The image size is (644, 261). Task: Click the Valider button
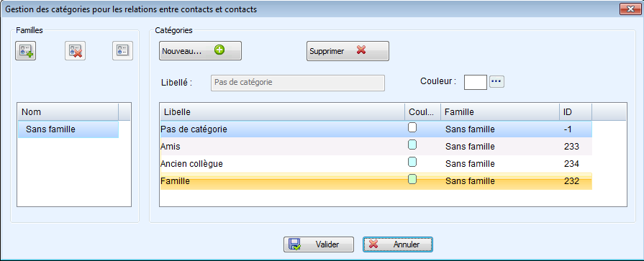tap(318, 244)
